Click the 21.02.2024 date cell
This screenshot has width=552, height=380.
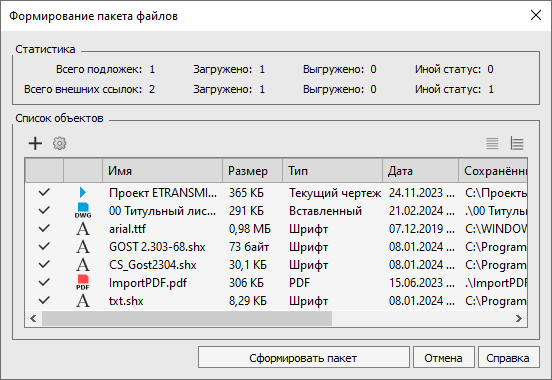pyautogui.click(x=421, y=211)
